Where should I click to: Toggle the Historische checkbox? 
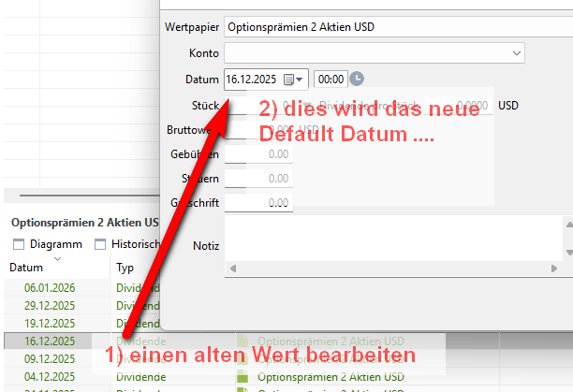coord(101,244)
